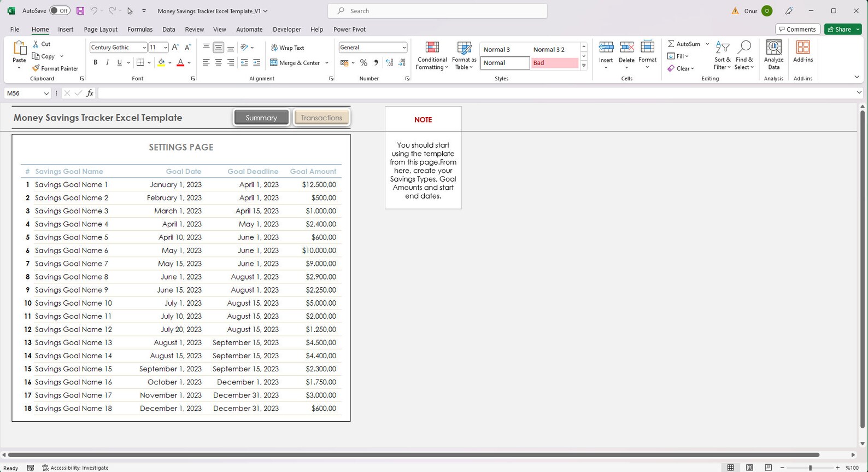Open the File menu
The height and width of the screenshot is (472, 868).
(15, 30)
